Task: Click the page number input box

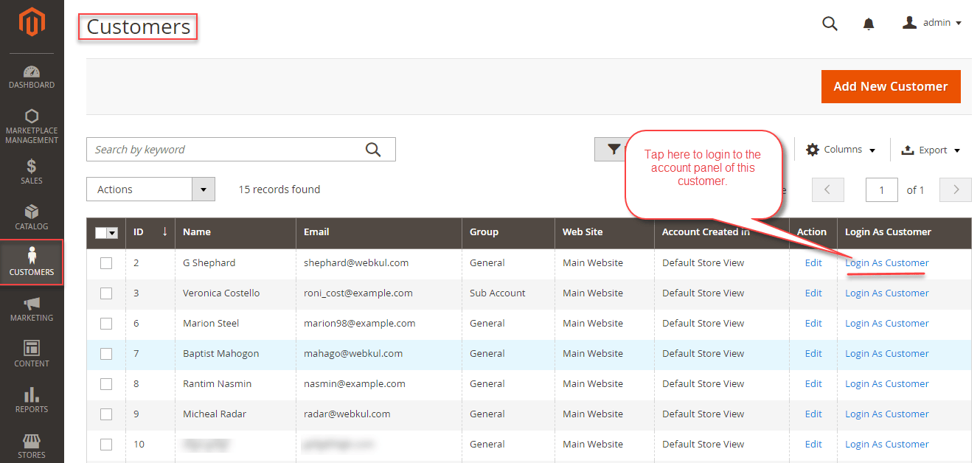Action: click(882, 189)
